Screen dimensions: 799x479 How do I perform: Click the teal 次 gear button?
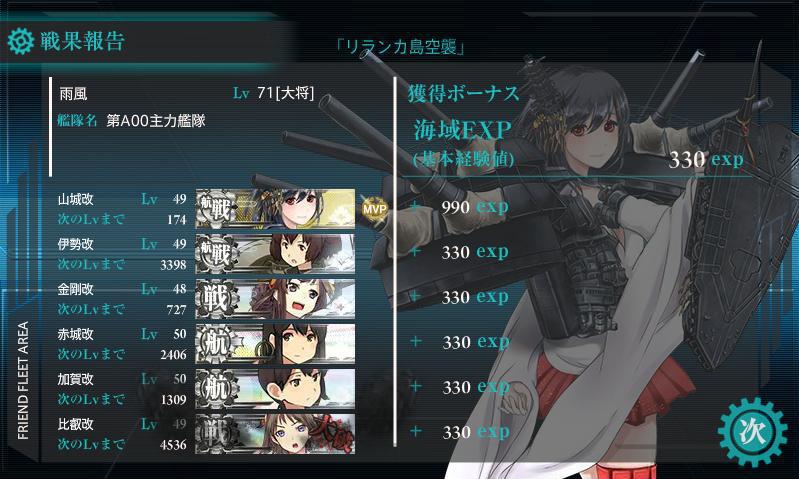click(752, 432)
